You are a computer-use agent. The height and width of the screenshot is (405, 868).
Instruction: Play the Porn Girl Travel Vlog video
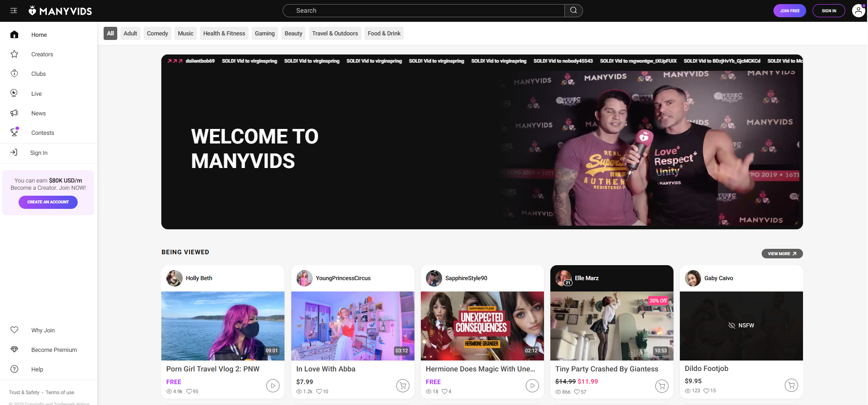pyautogui.click(x=273, y=385)
